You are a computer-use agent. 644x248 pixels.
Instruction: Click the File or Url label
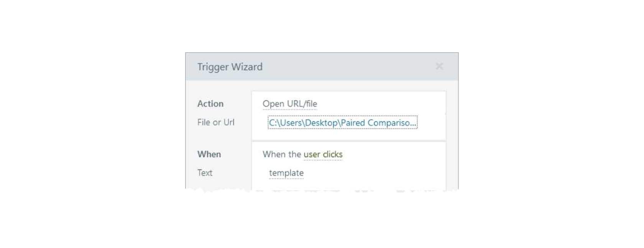click(216, 122)
